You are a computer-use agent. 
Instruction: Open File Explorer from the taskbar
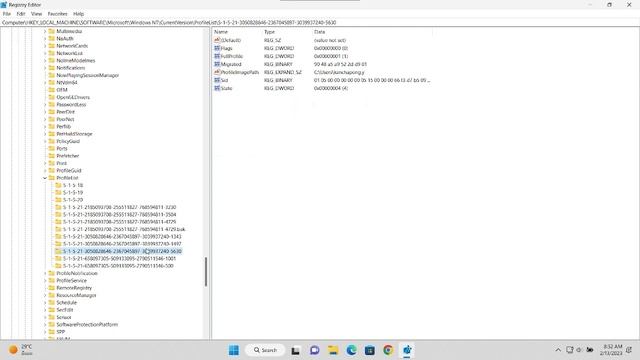(333, 350)
